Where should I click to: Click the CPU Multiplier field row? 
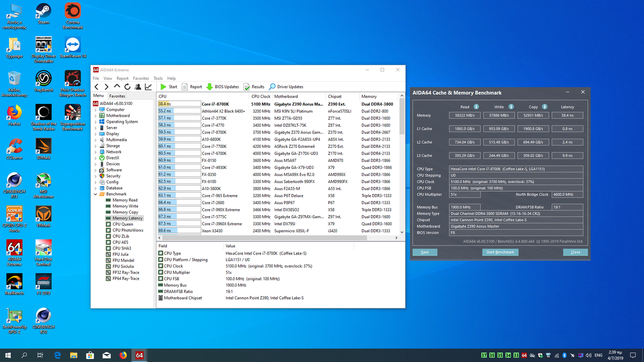[281, 272]
